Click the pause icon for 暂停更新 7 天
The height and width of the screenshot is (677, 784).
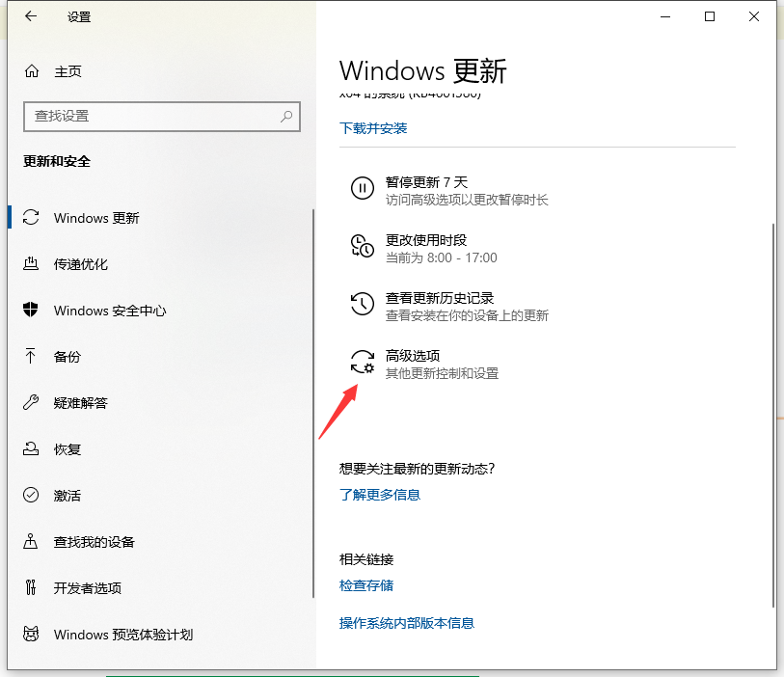click(x=362, y=188)
